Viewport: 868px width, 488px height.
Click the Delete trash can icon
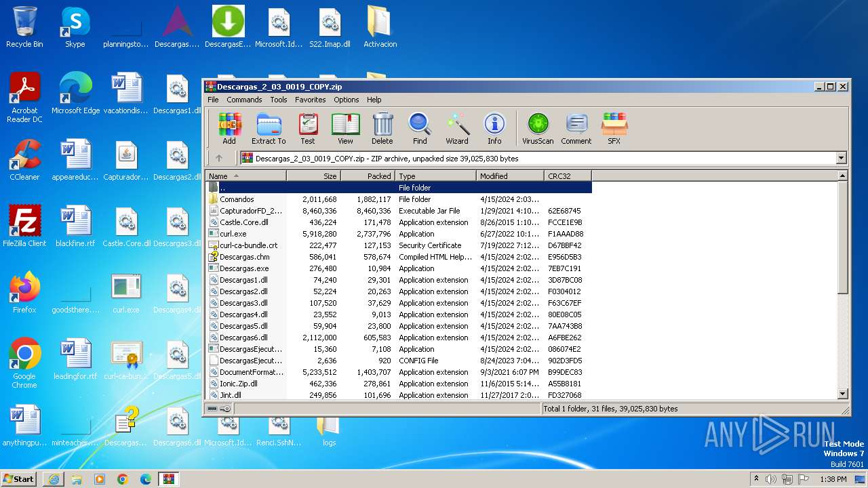click(x=382, y=129)
